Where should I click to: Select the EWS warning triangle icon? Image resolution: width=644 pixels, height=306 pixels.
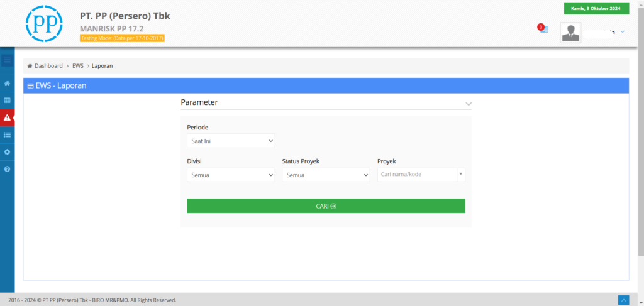[7, 117]
